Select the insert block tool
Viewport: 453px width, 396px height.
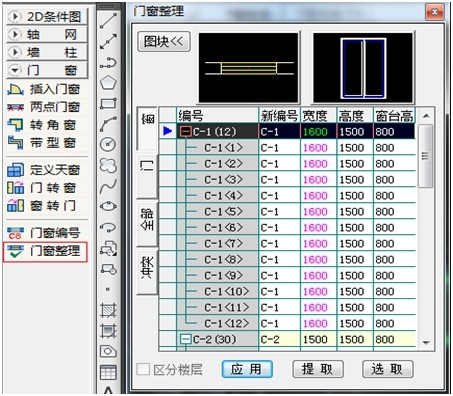pyautogui.click(x=108, y=248)
